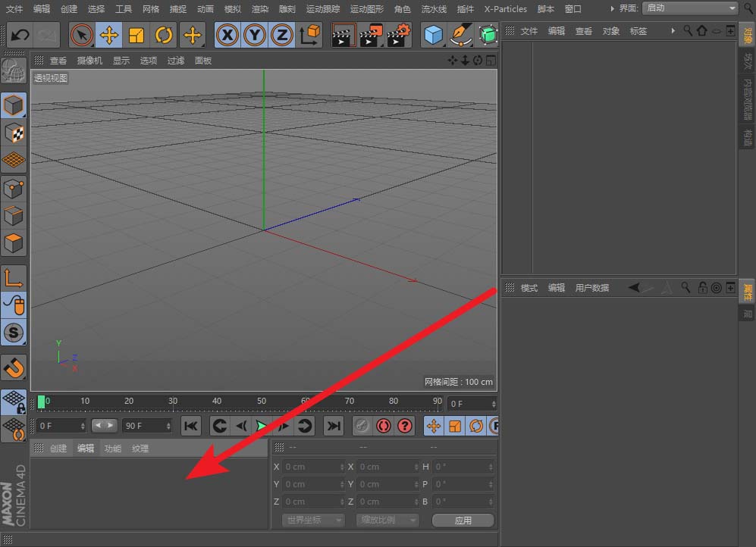
Task: Click the timeline range slider arrows
Action: pyautogui.click(x=104, y=426)
